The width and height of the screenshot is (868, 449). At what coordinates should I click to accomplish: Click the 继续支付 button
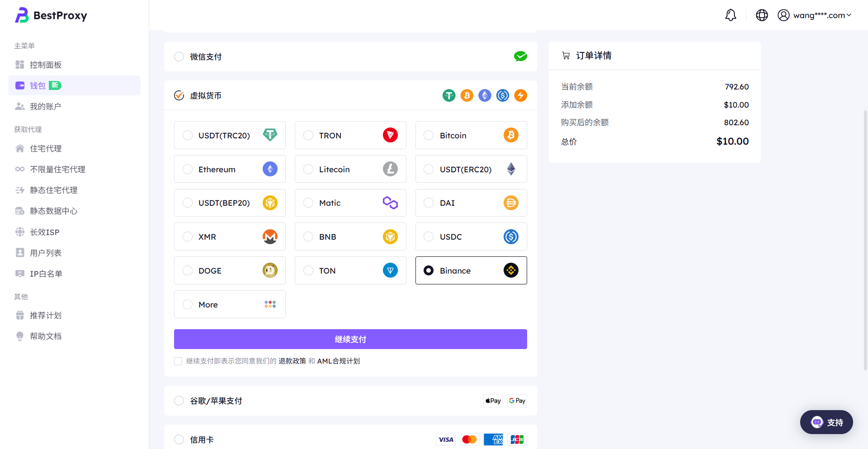350,339
